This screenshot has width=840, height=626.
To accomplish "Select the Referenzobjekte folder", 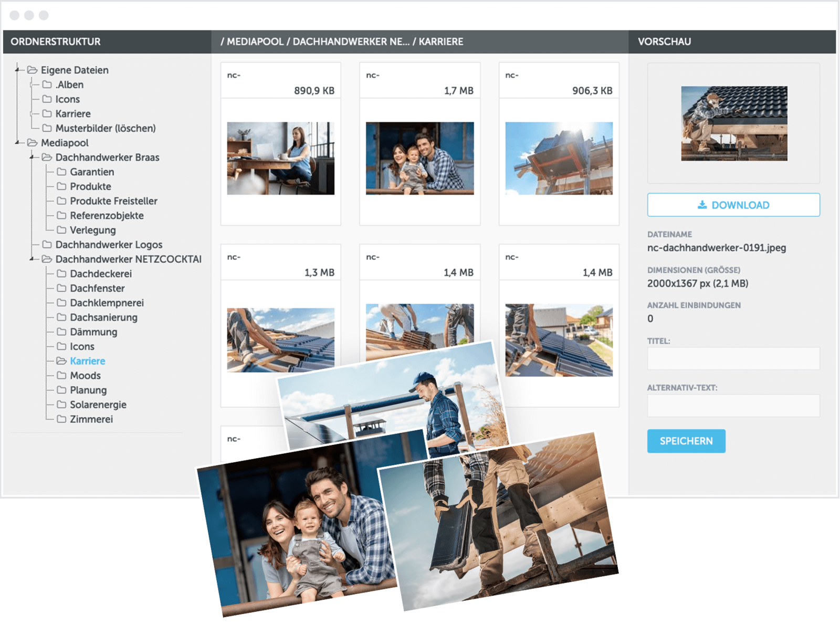I will (x=107, y=216).
